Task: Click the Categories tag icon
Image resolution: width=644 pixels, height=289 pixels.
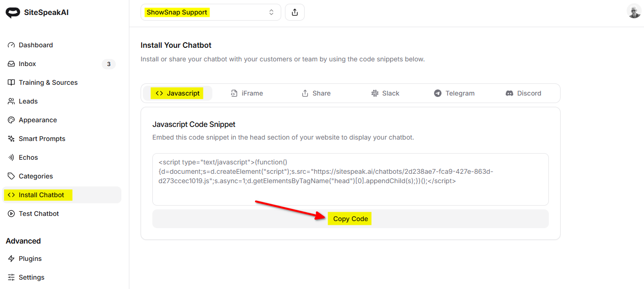Action: click(x=11, y=176)
